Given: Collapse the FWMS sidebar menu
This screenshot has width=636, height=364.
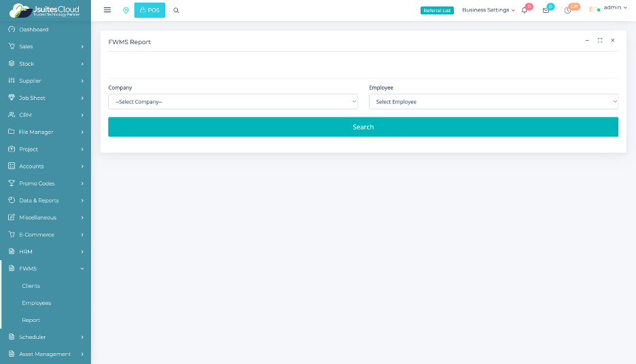Looking at the screenshot, I should tap(45, 269).
